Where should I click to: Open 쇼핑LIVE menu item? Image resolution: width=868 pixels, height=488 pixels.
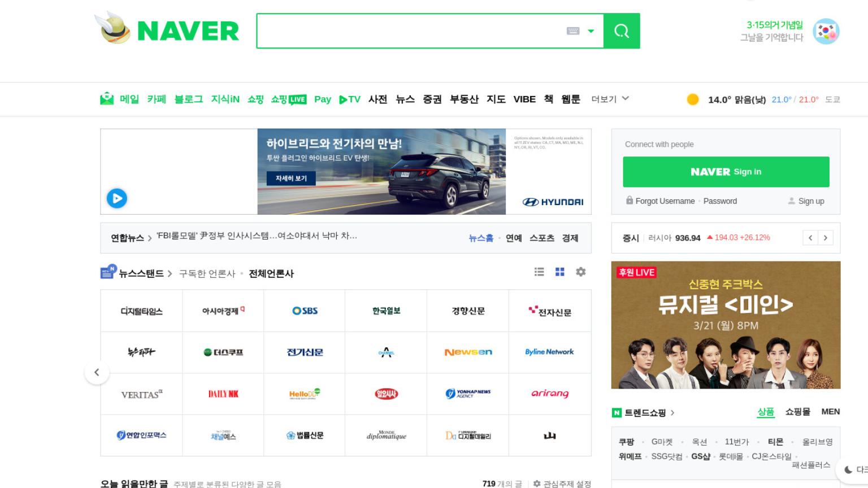tap(288, 99)
